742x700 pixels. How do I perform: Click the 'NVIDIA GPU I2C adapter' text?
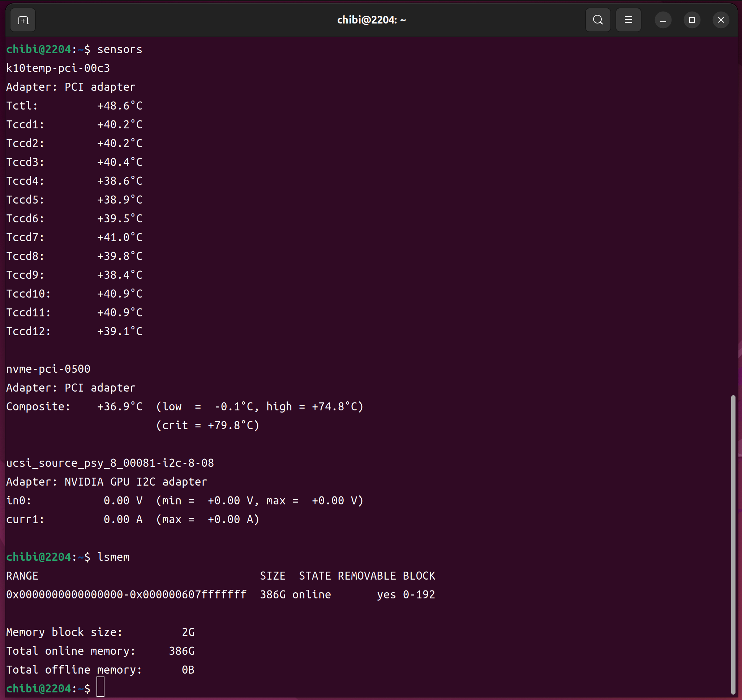[136, 482]
